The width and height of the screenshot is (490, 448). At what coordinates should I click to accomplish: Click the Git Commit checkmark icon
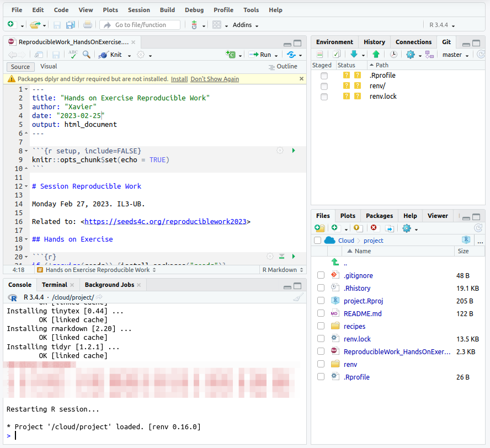tap(336, 55)
